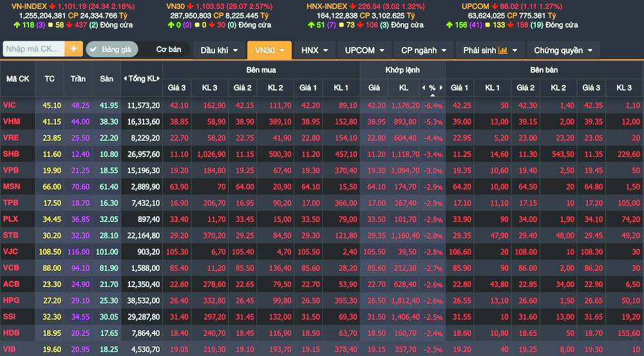Expand the Chứng quyền dropdown
This screenshot has width=644, height=356.
[563, 50]
